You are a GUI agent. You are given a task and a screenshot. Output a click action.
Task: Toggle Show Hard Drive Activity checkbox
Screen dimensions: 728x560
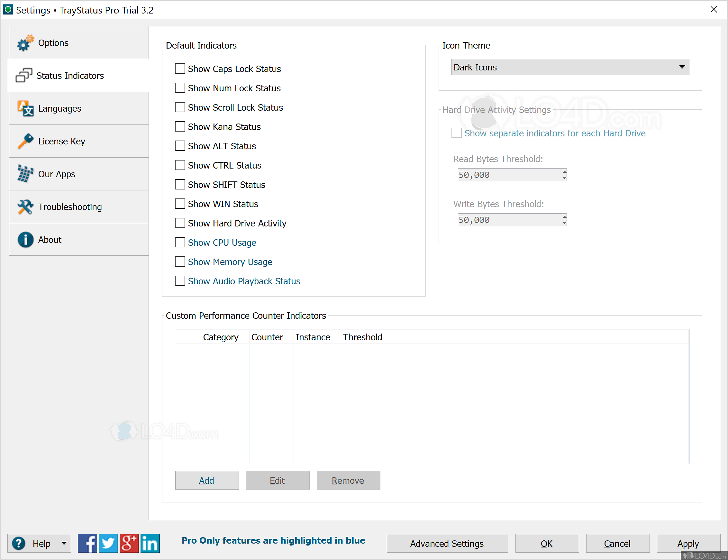point(180,223)
